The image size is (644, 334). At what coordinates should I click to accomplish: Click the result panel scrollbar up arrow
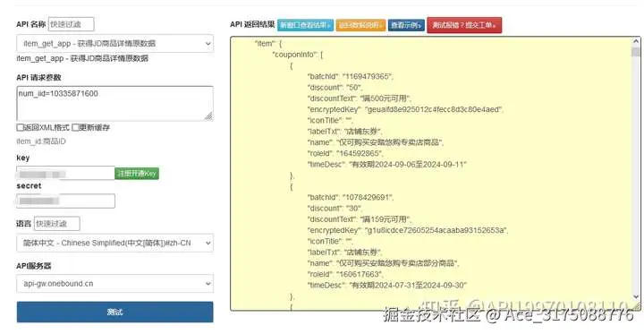pyautogui.click(x=636, y=41)
